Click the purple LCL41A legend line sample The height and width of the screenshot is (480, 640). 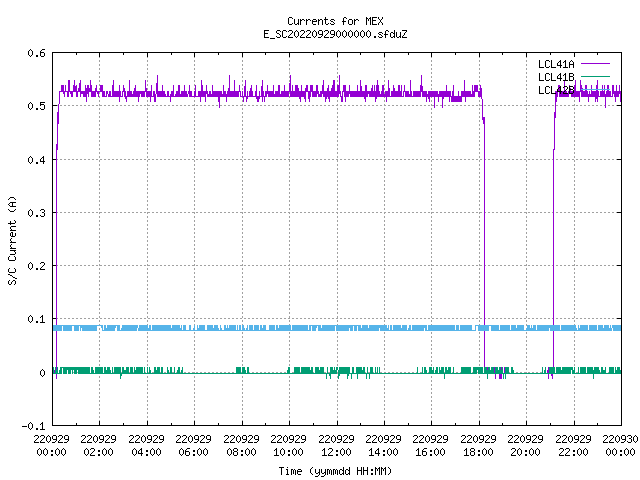click(595, 64)
